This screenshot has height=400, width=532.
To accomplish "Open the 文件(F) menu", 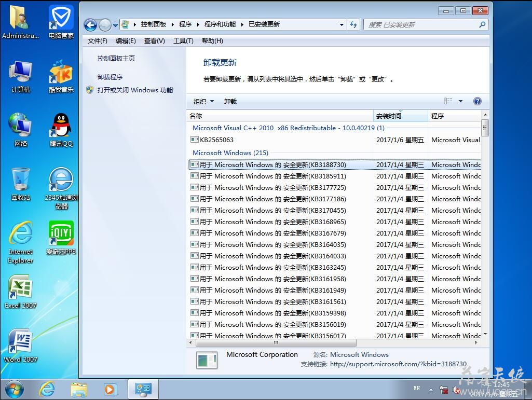I will [98, 40].
